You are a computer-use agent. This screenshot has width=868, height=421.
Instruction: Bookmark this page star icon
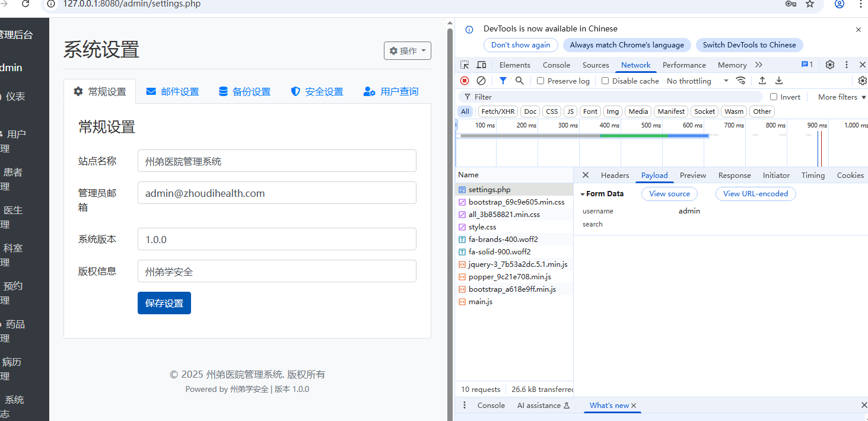click(x=810, y=4)
